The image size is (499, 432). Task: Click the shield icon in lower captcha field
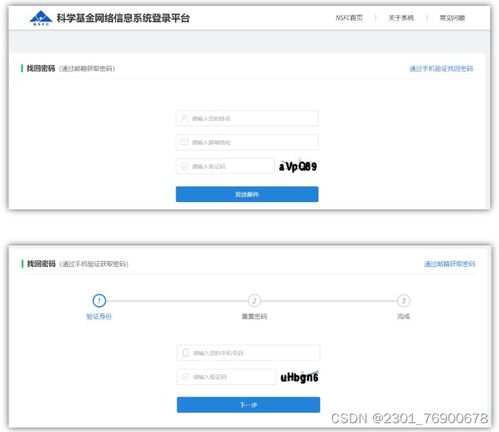[185, 377]
